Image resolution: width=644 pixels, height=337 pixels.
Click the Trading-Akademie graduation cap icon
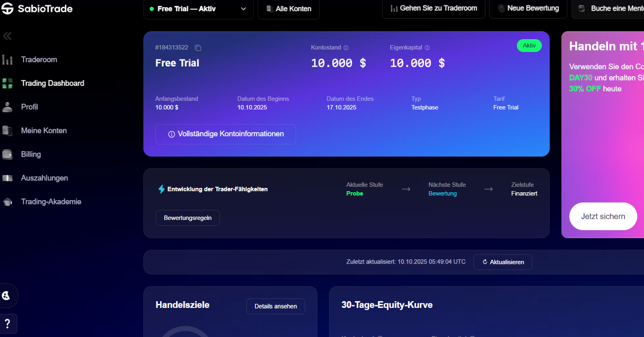pyautogui.click(x=8, y=202)
